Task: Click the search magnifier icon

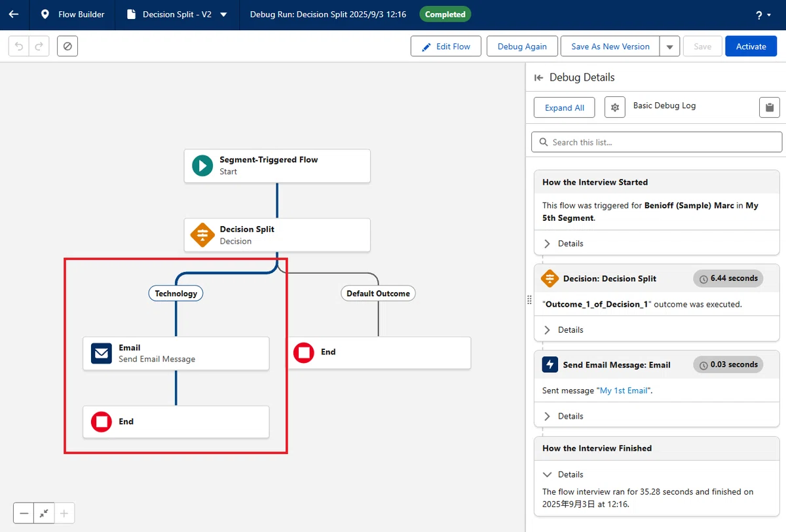Action: click(x=544, y=142)
